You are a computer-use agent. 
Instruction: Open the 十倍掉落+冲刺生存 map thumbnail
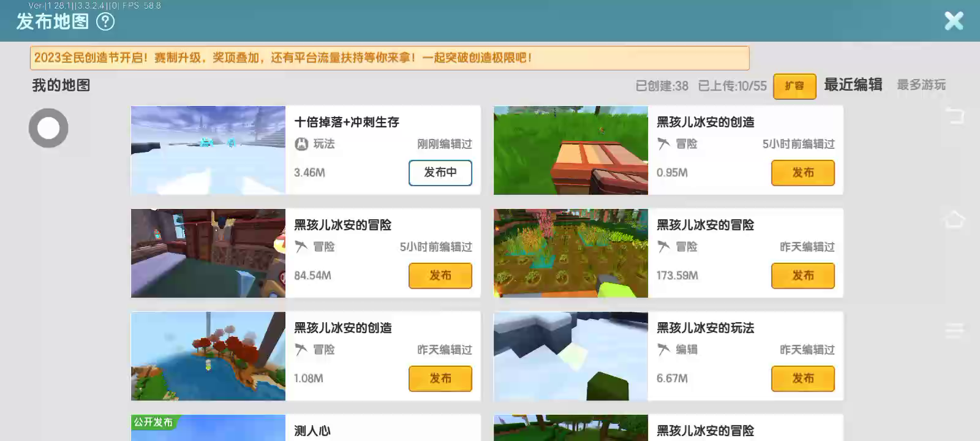[x=208, y=151]
